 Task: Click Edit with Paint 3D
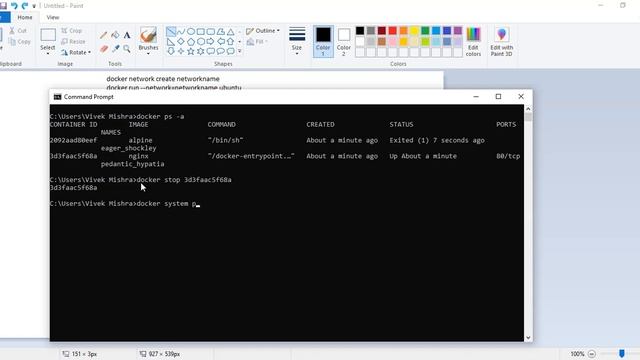(502, 42)
